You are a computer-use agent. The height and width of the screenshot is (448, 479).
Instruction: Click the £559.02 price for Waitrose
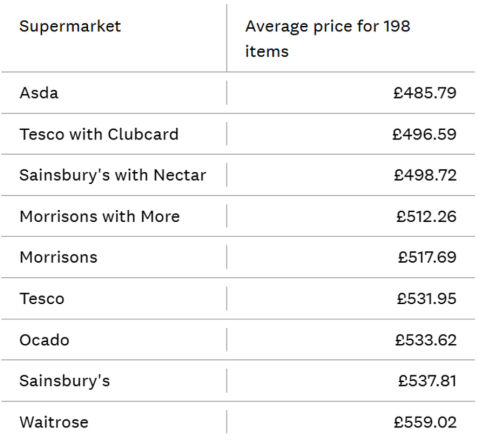click(425, 422)
